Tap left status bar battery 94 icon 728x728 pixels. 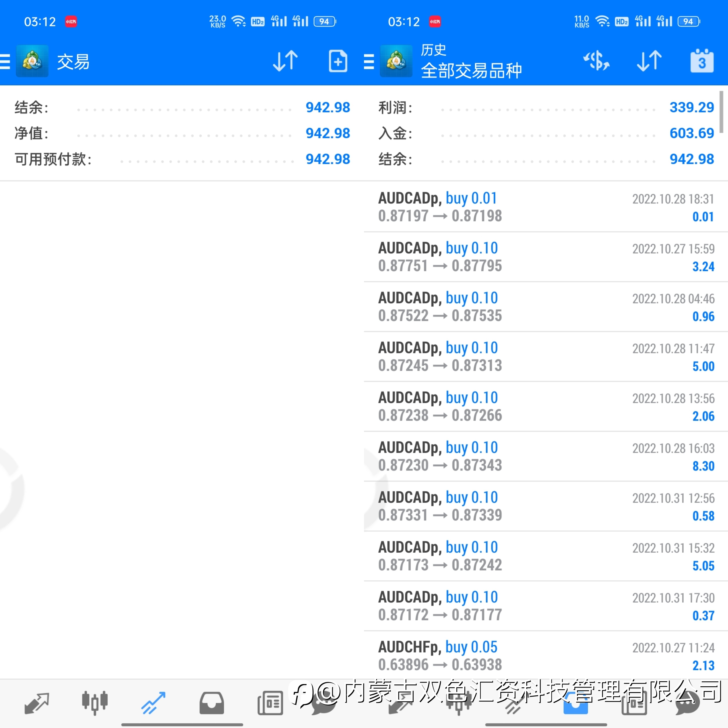pos(325,22)
